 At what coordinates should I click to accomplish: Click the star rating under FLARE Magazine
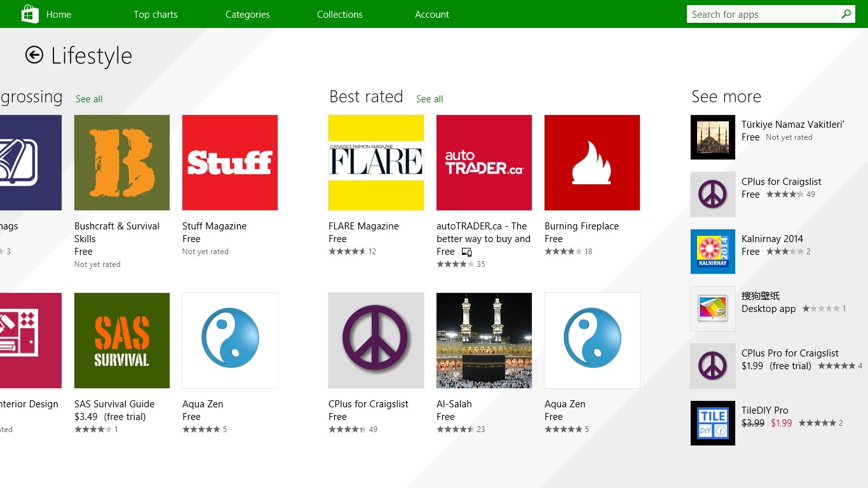coord(347,252)
